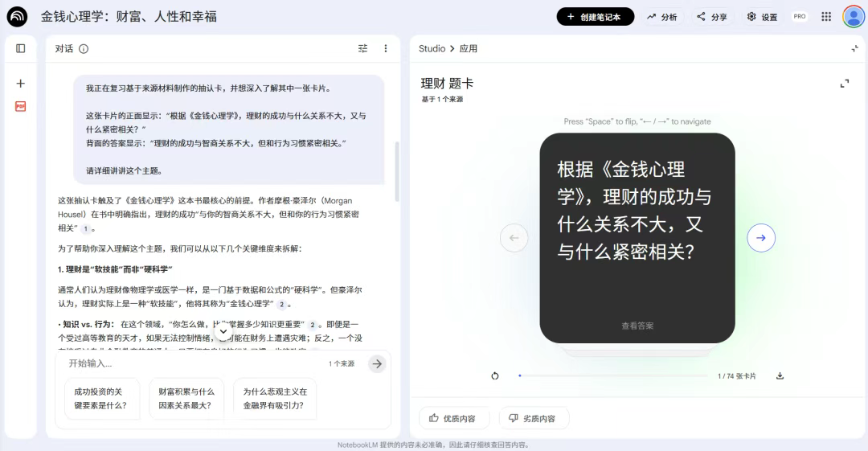The height and width of the screenshot is (451, 868).
Task: Click the 开始输入 chat input field
Action: click(x=194, y=363)
